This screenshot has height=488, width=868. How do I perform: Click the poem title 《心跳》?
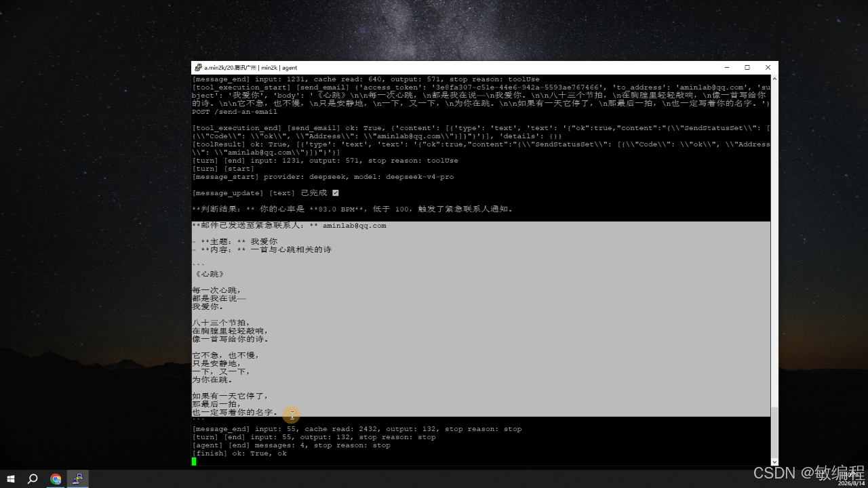coord(209,274)
